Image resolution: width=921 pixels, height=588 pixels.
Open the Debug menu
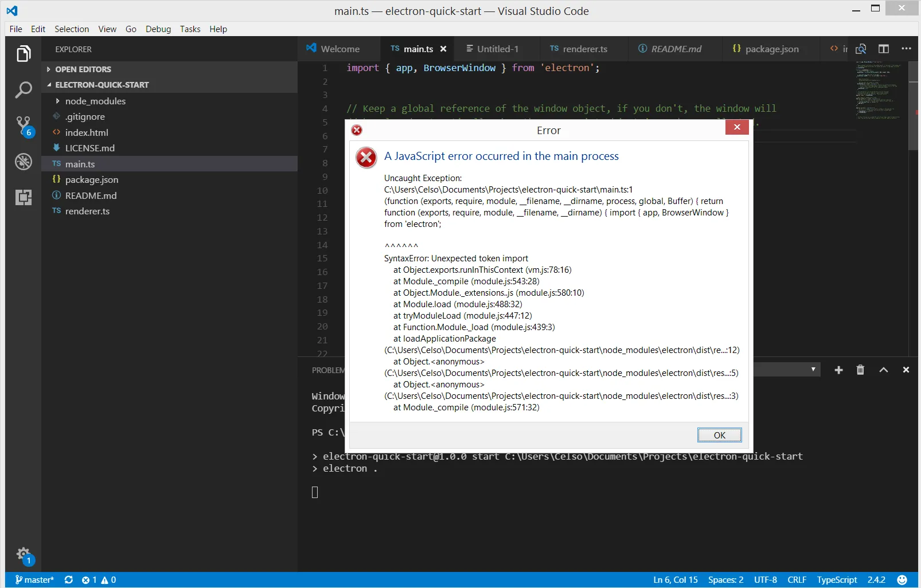[158, 29]
